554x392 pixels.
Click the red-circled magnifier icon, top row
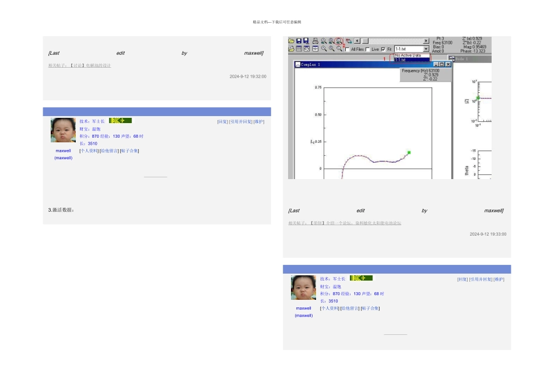coord(338,41)
